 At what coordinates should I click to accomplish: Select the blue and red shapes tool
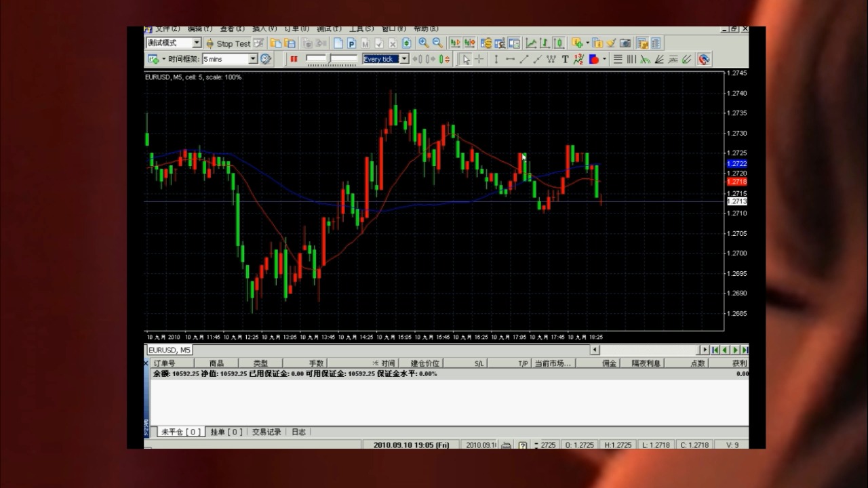tap(593, 59)
